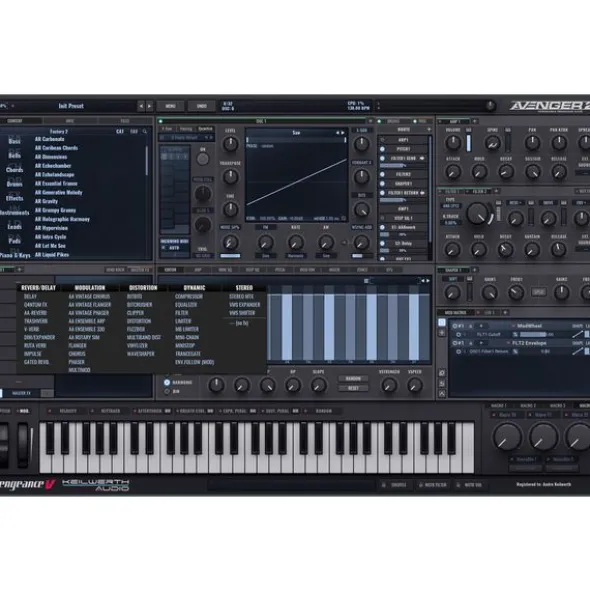Toggle the FILTER2 route
The height and width of the screenshot is (591, 590).
point(382,175)
